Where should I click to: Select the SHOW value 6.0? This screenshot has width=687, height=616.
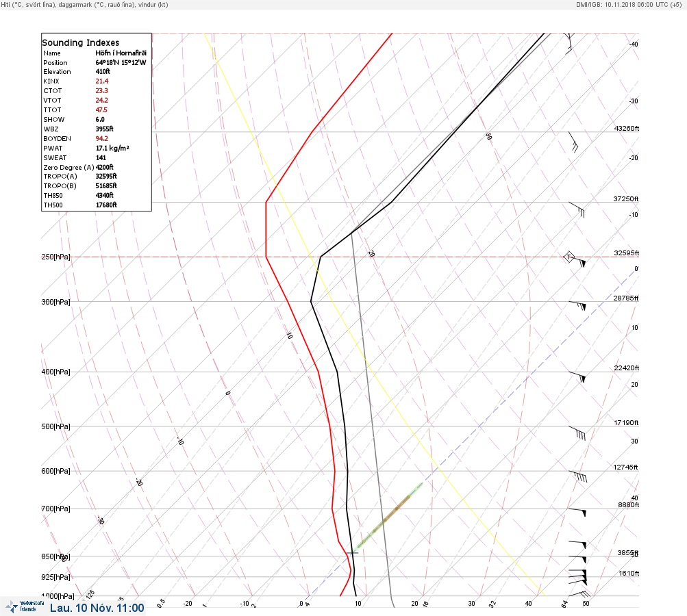point(100,120)
